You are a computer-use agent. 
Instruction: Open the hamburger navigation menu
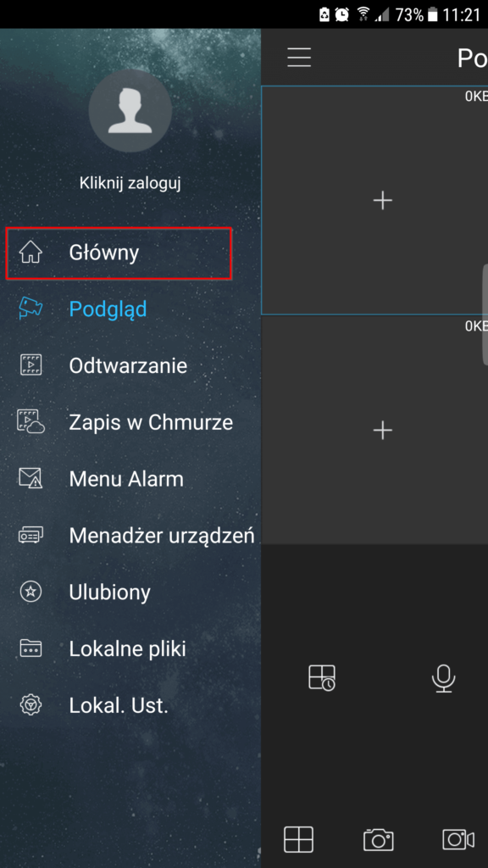point(298,58)
